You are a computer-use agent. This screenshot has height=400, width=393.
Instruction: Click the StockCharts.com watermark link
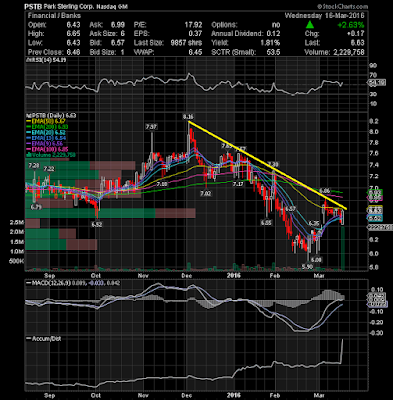(342, 6)
